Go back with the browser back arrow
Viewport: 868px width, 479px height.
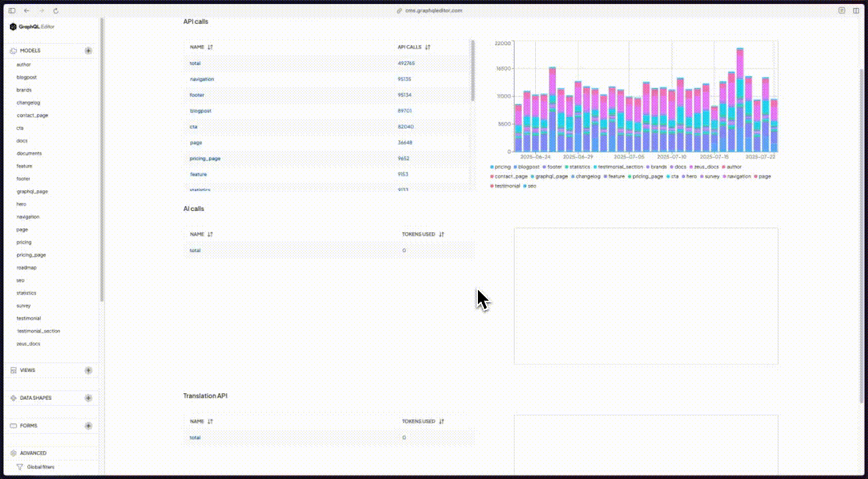point(27,11)
